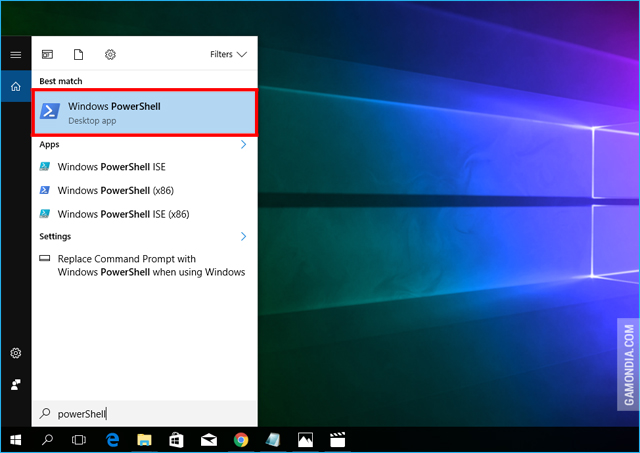Filter results by Documents icon

(x=78, y=54)
